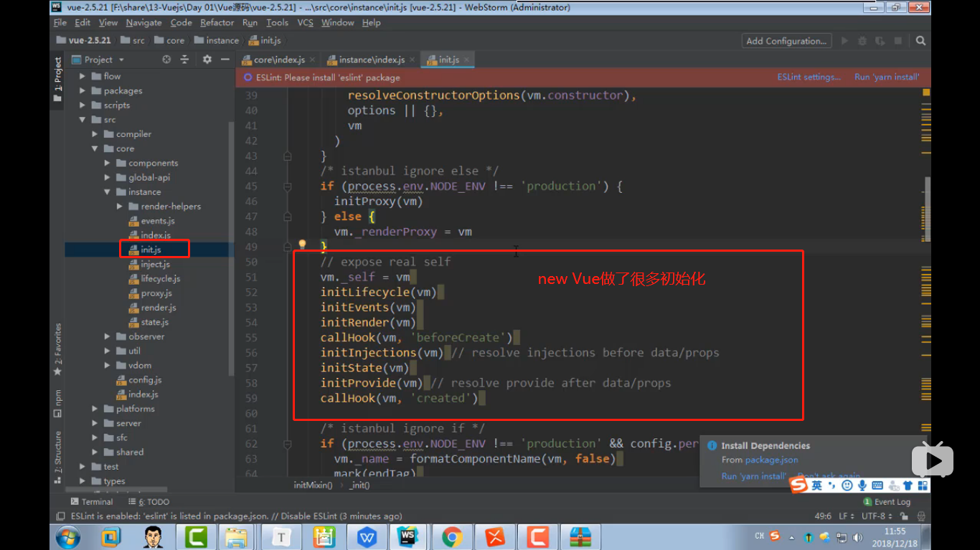Collapse the instance folder arrow

click(108, 192)
